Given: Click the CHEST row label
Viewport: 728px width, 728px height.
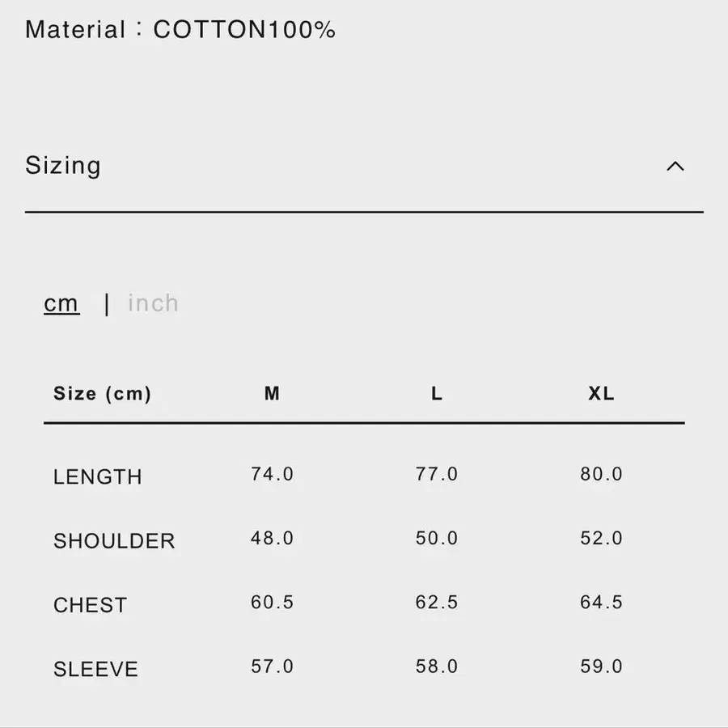Looking at the screenshot, I should coord(91,605).
